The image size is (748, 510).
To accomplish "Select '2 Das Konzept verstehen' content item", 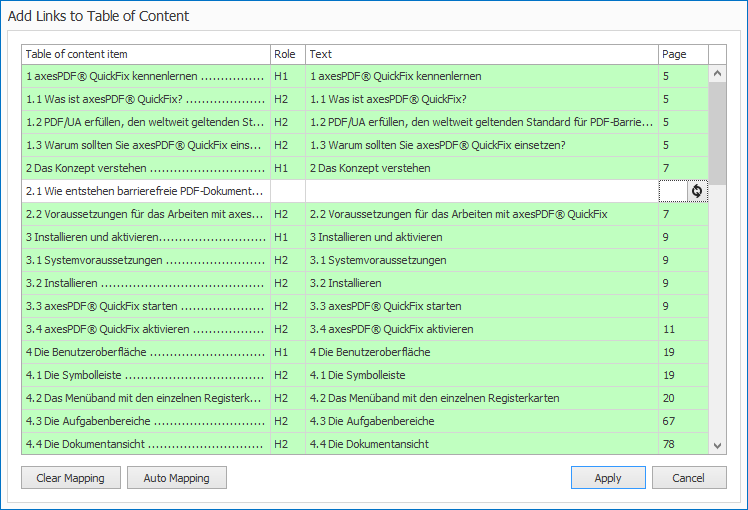I will (x=146, y=168).
